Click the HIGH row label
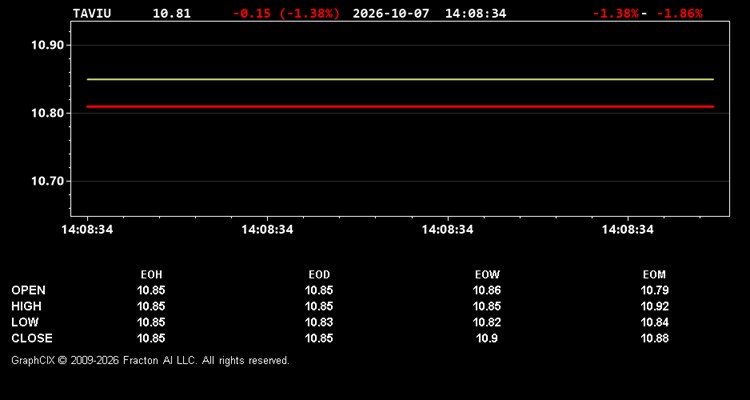Viewport: 750px width, 400px height. coord(26,306)
